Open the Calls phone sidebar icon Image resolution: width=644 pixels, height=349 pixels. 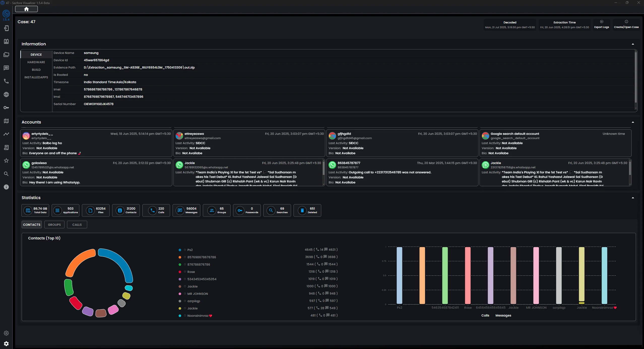click(6, 81)
